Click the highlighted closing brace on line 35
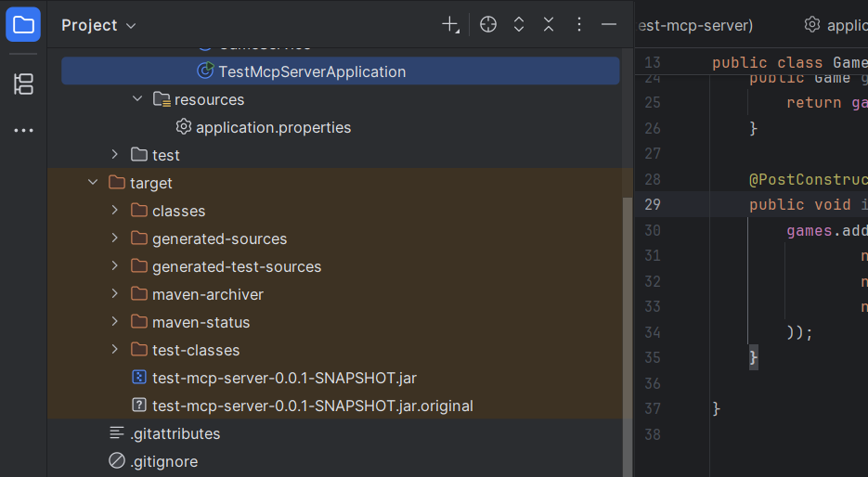 [754, 358]
